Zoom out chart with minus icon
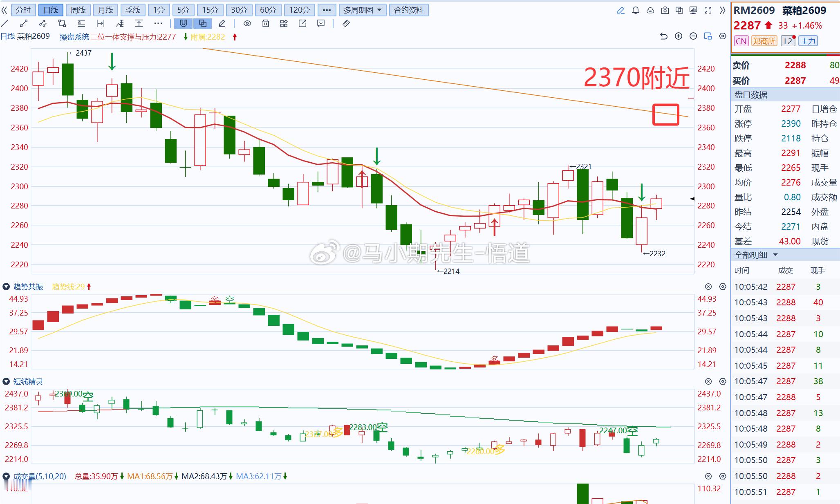This screenshot has width=840, height=504. (693, 36)
